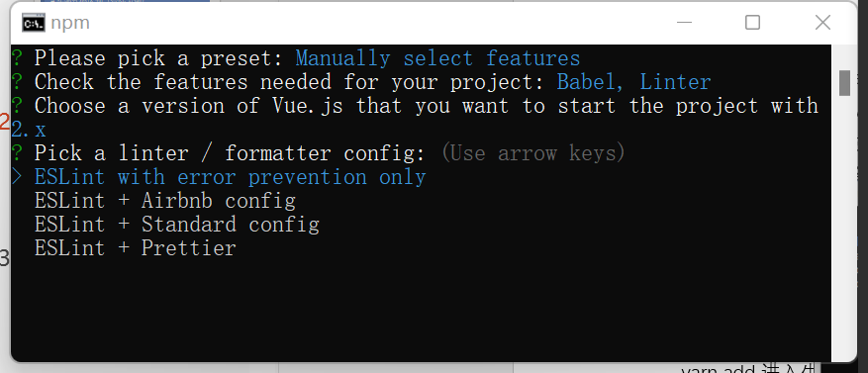The height and width of the screenshot is (373, 868).
Task: Select ESLint with error prevention only option
Action: [x=231, y=177]
